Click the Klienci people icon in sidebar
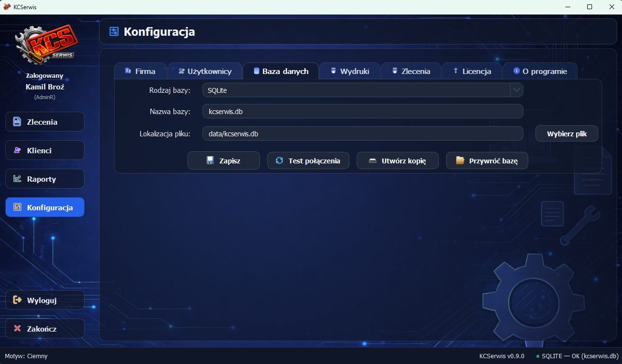Viewport: 622px width, 364px height. 17,150
